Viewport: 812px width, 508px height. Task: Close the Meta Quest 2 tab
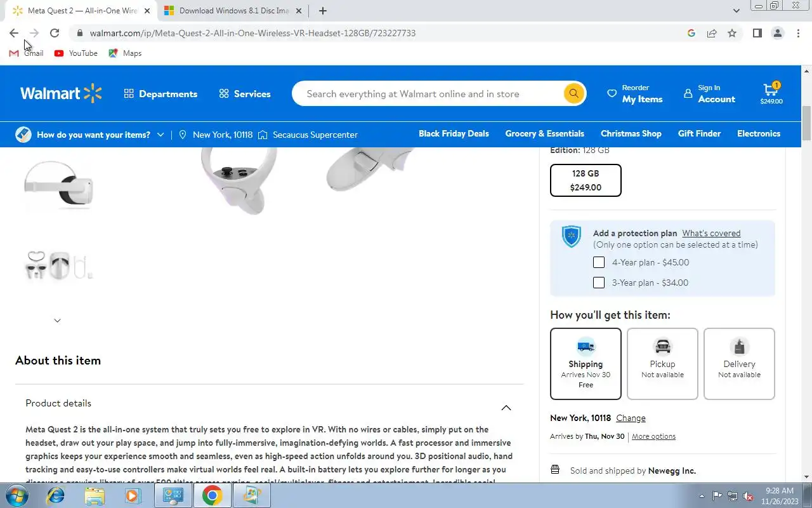pos(147,11)
